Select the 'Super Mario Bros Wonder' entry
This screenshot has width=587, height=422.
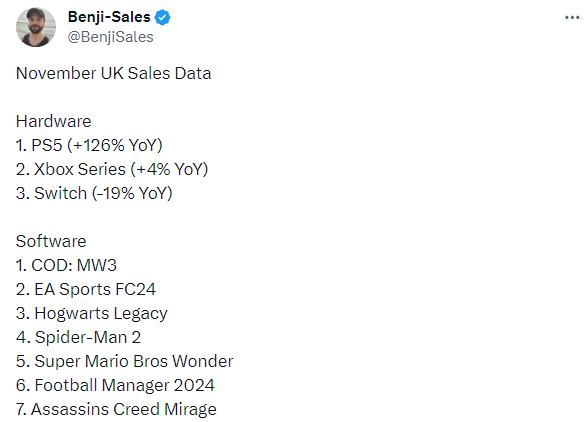click(x=124, y=361)
